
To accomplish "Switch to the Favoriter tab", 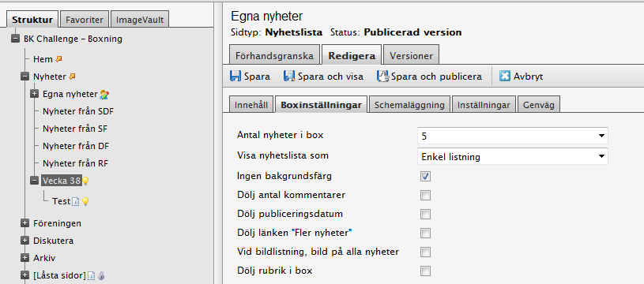I will click(85, 20).
